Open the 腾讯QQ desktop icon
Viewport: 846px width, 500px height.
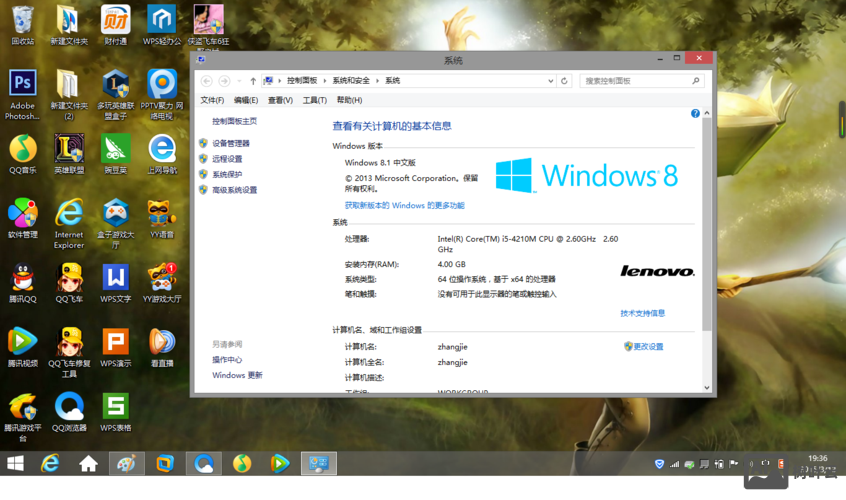[23, 282]
